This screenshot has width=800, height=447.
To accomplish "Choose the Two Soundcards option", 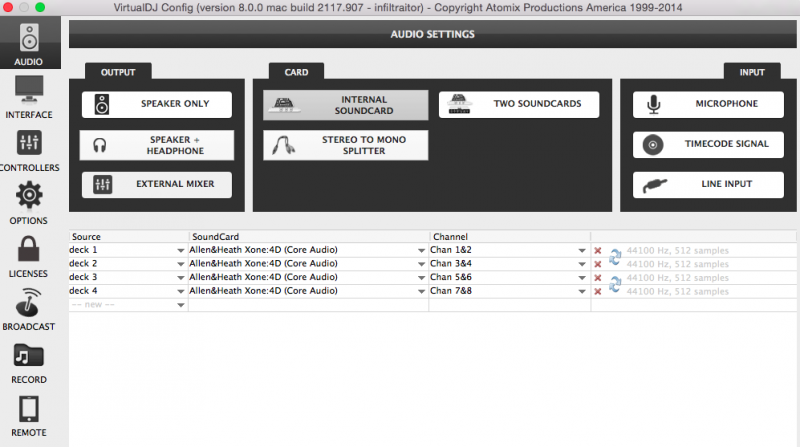I will [519, 105].
